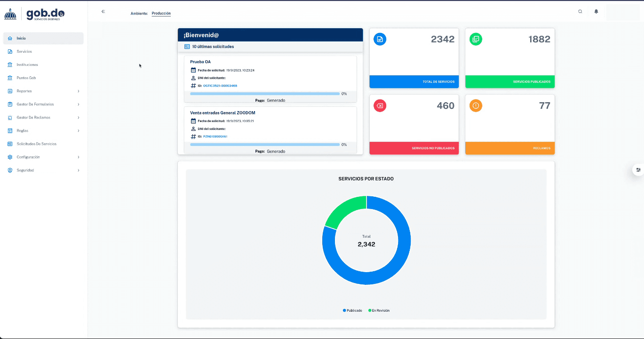Expand the Reglas submenu chevron
644x339 pixels.
pyautogui.click(x=79, y=130)
